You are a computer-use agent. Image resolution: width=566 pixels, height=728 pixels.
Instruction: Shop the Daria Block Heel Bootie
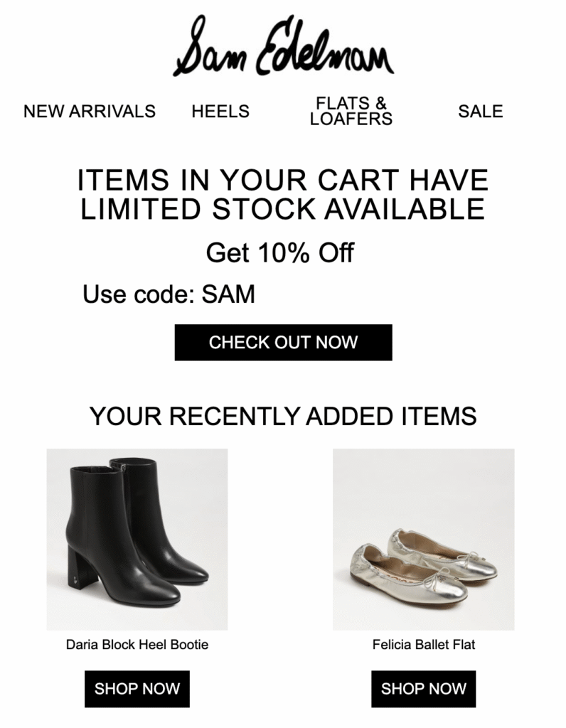coord(136,688)
